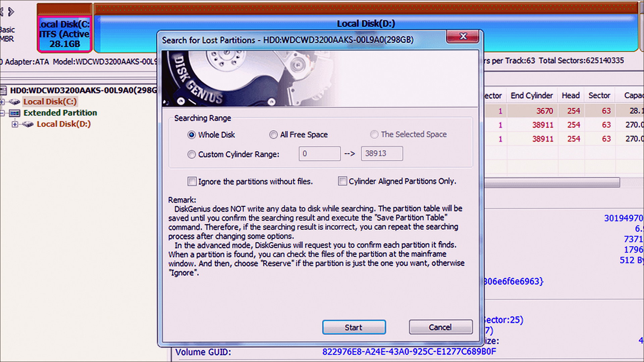Click the Volume GUID value
The image size is (644, 362).
[x=409, y=352]
